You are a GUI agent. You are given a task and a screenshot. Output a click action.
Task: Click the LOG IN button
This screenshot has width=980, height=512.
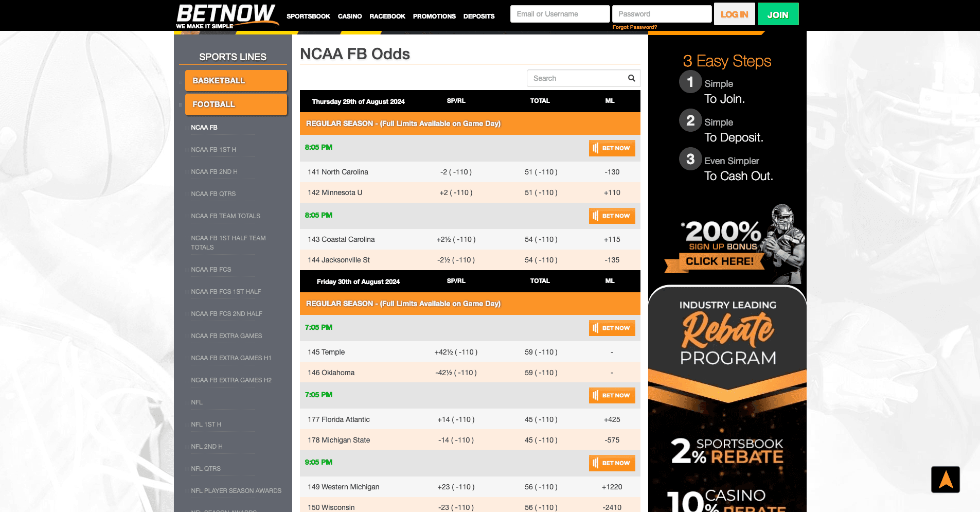tap(734, 14)
